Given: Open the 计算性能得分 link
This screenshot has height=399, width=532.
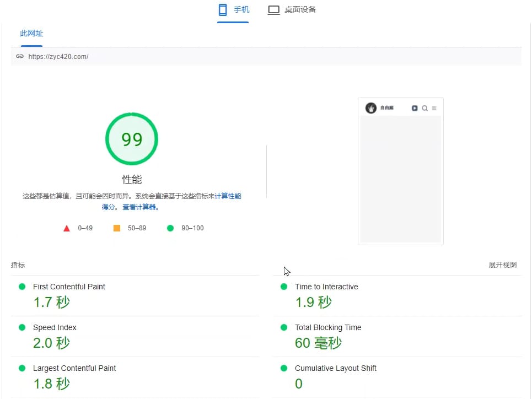Looking at the screenshot, I should tap(229, 196).
